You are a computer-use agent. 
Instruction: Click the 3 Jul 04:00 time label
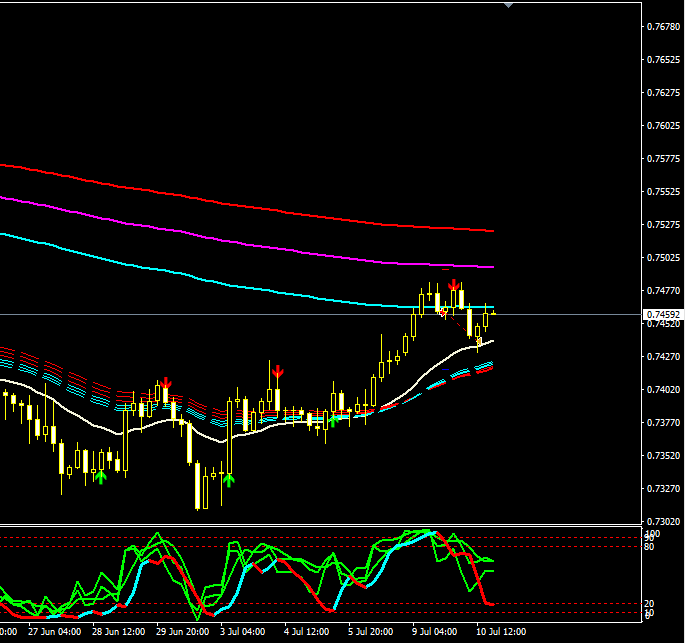242,632
